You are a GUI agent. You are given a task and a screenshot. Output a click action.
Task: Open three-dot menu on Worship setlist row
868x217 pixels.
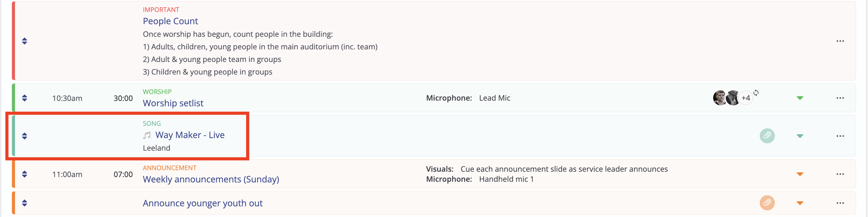click(840, 98)
